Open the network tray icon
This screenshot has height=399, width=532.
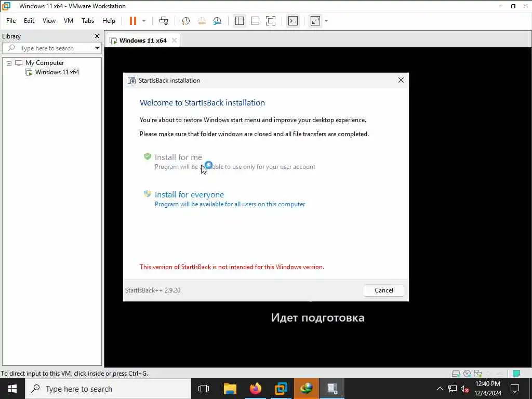(x=453, y=389)
